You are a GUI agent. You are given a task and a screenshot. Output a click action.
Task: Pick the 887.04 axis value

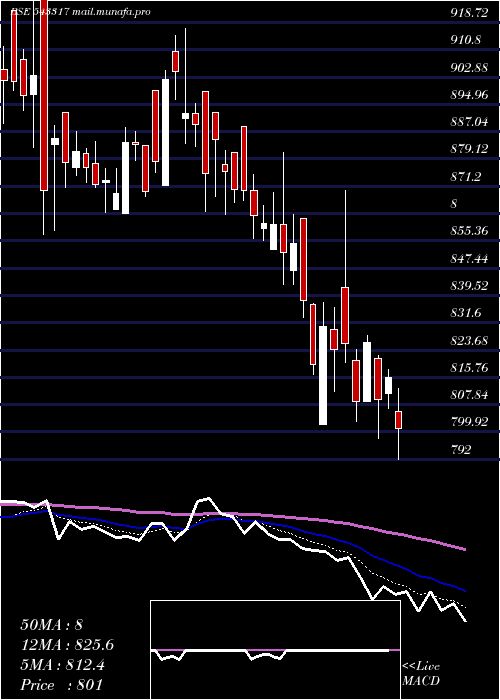tap(469, 121)
